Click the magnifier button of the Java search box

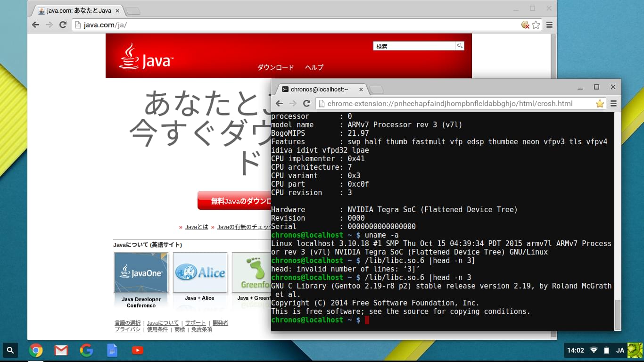[460, 46]
